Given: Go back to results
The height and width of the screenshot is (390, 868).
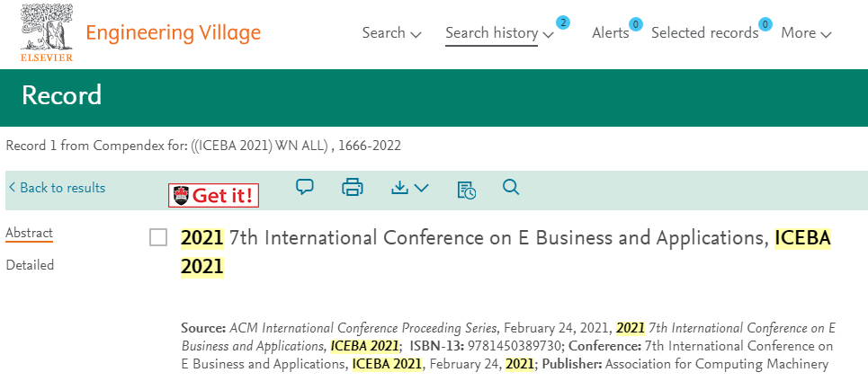Looking at the screenshot, I should coord(57,188).
